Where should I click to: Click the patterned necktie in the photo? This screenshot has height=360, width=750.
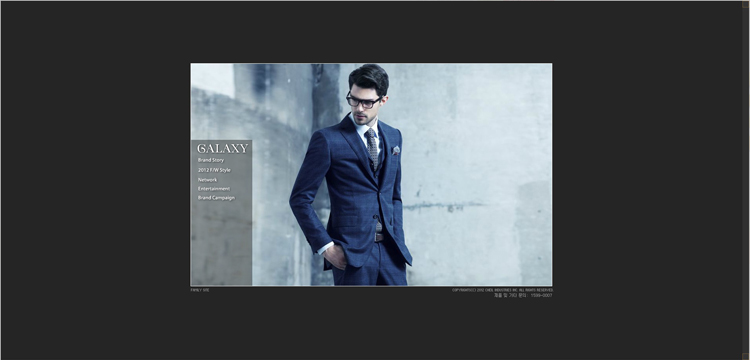(x=373, y=149)
